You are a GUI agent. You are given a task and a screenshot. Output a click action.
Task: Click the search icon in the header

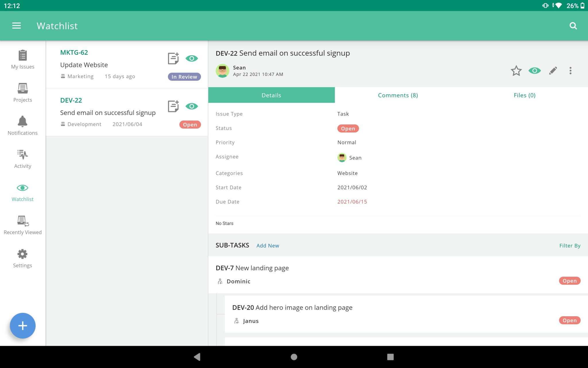[573, 26]
